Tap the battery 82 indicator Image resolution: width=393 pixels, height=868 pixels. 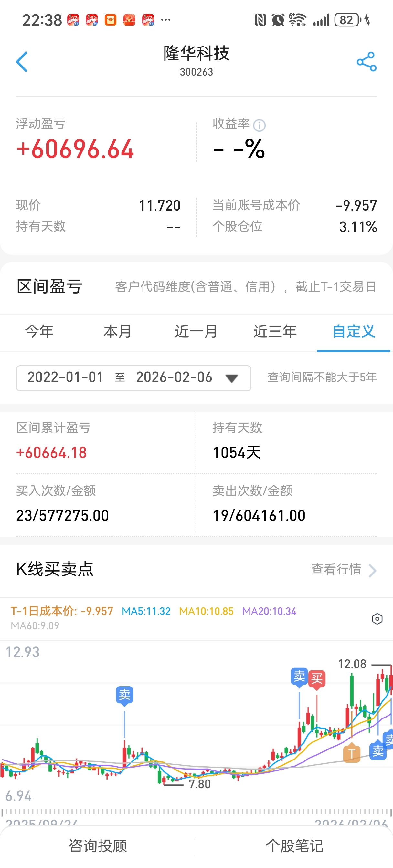pos(348,20)
